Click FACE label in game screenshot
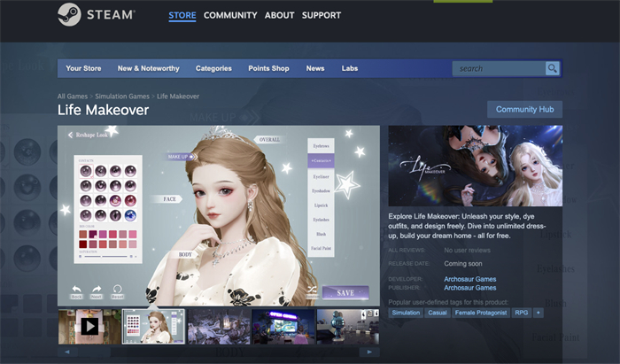Screen dimensions: 620x364 169,199
